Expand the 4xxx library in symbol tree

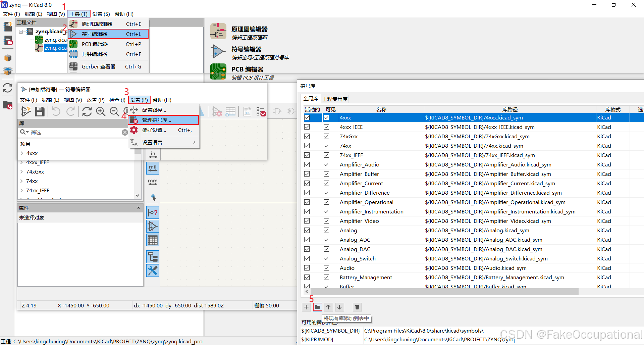point(22,153)
